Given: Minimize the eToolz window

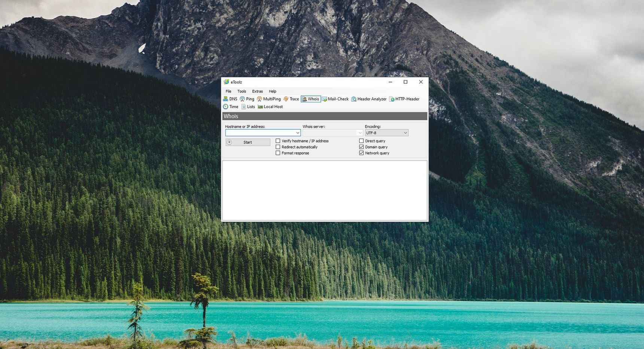Looking at the screenshot, I should (x=390, y=82).
